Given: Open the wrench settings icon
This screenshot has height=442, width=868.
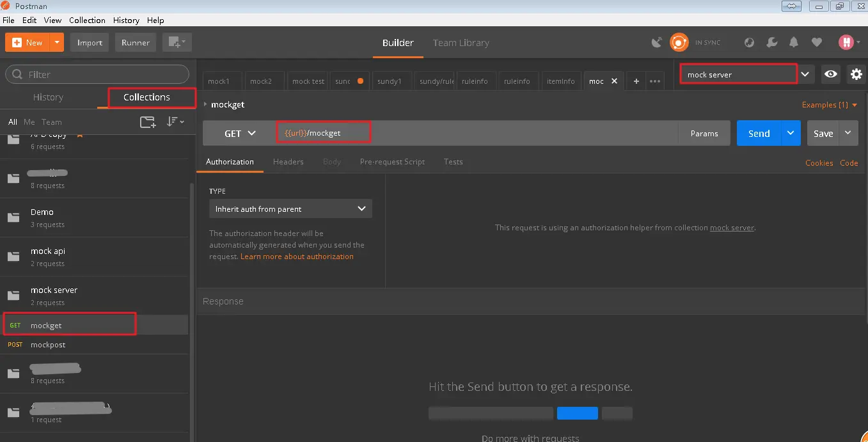Looking at the screenshot, I should [771, 43].
